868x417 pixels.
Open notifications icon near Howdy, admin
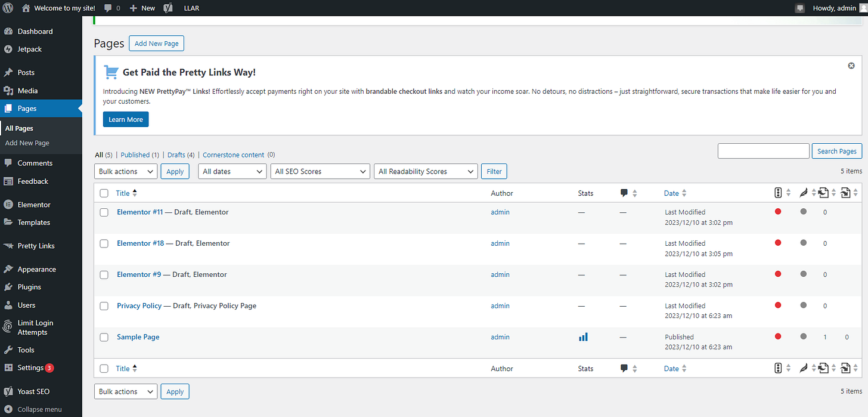pos(800,8)
